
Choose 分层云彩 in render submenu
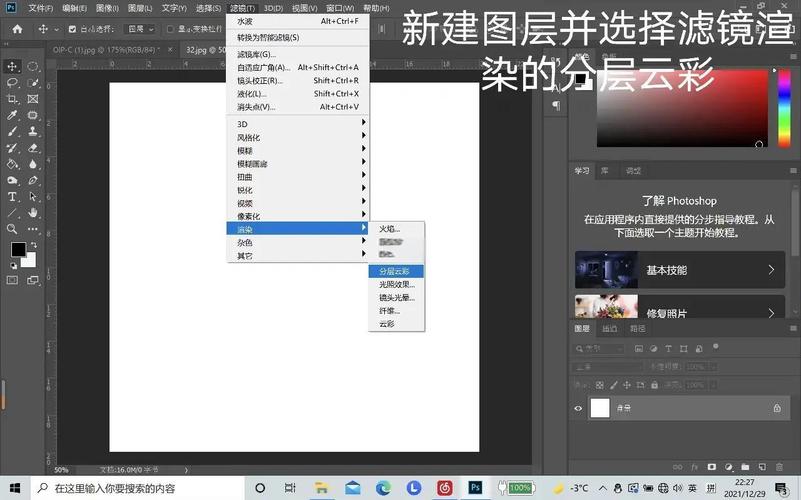[396, 271]
